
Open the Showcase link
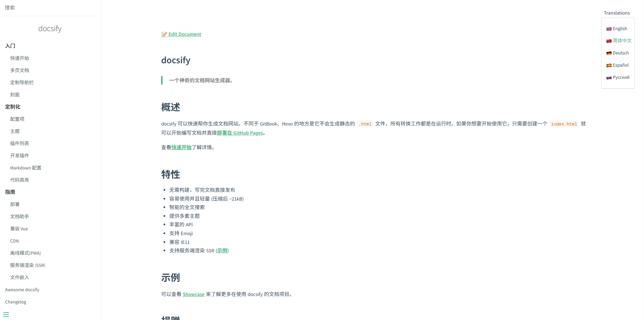pyautogui.click(x=194, y=294)
